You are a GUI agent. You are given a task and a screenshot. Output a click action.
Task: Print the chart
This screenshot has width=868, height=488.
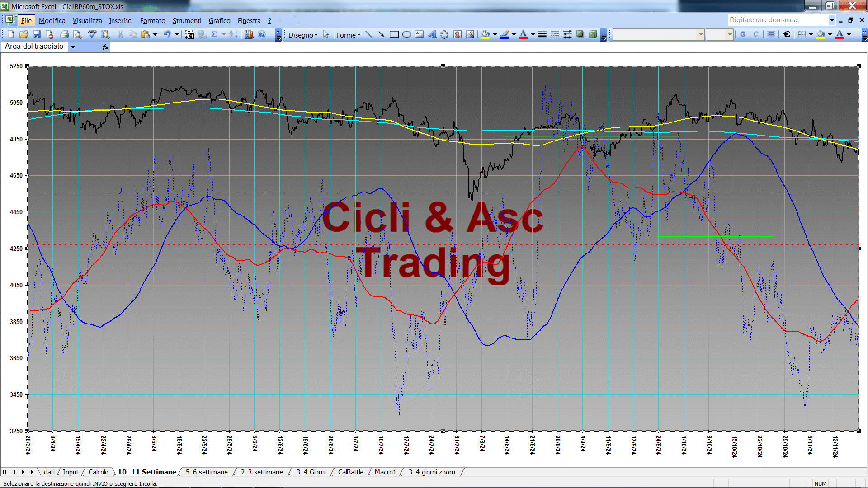tap(65, 34)
